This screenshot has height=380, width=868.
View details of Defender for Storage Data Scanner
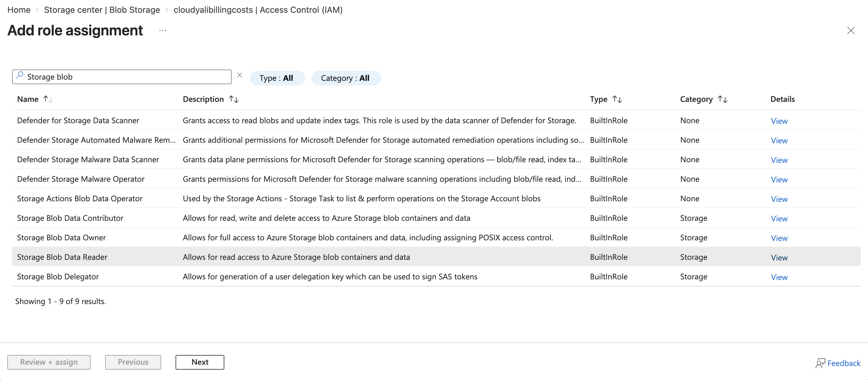[x=779, y=121]
